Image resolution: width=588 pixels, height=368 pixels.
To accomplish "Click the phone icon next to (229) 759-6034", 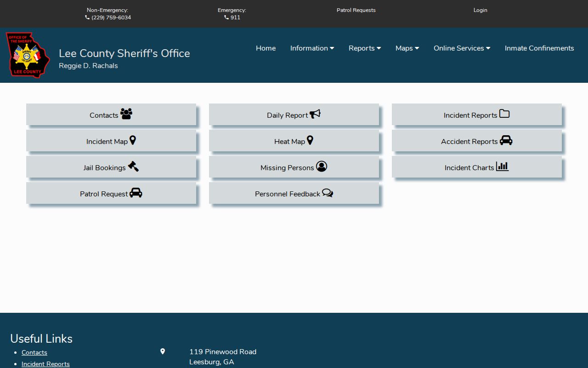I will click(87, 17).
